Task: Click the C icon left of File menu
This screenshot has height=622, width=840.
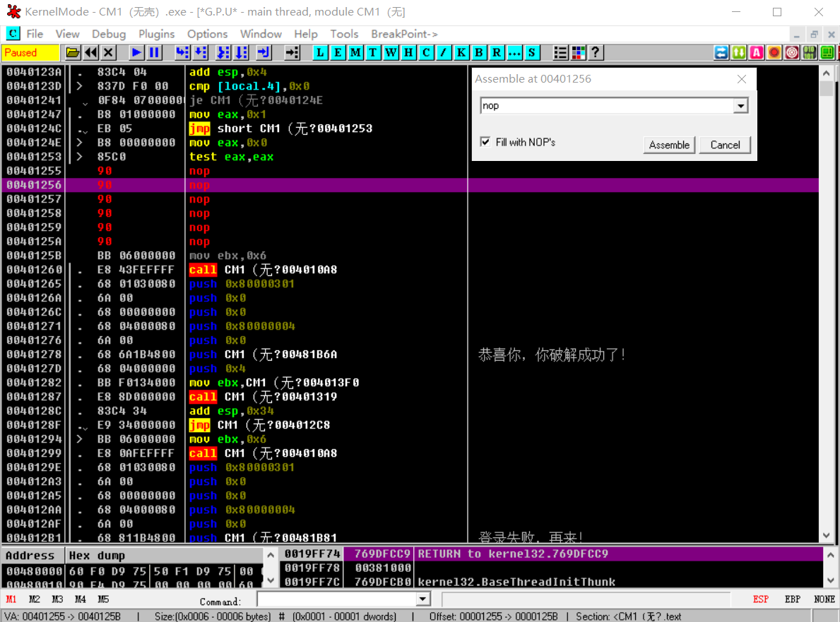Action: [13, 34]
